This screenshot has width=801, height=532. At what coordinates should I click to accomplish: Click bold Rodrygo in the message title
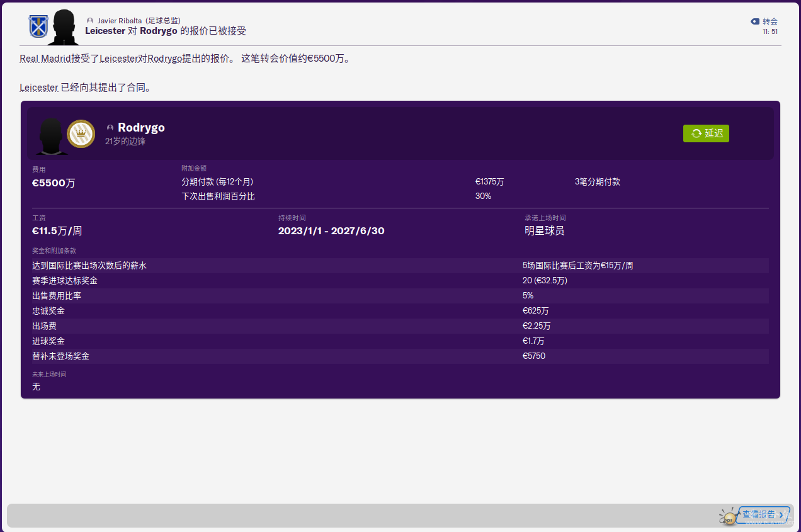pos(159,31)
